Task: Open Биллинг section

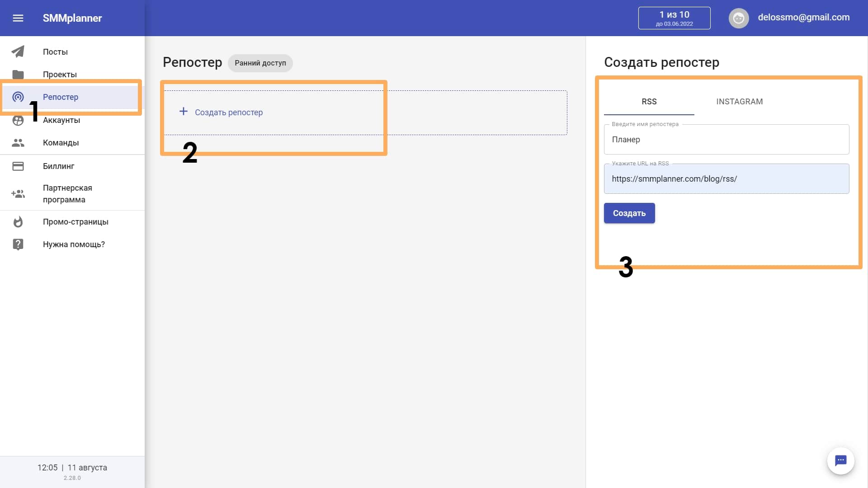Action: click(72, 166)
